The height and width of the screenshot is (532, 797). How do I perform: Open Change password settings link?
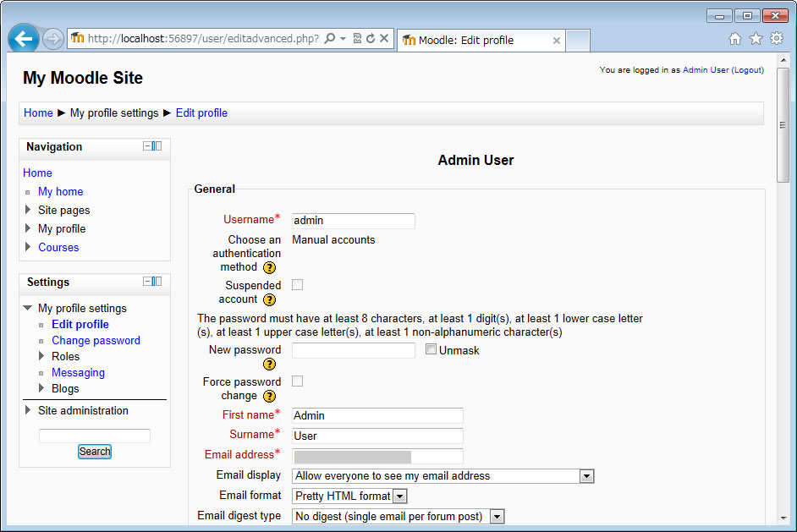pyautogui.click(x=96, y=341)
